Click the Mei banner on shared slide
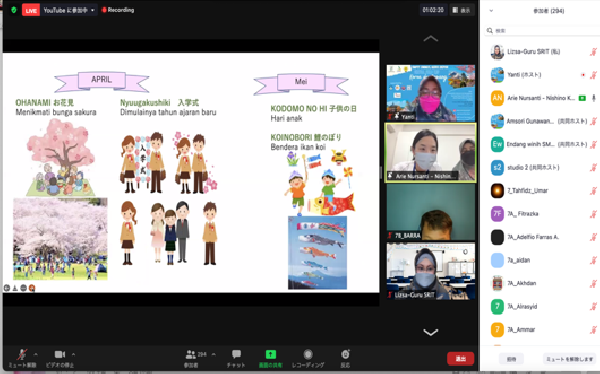This screenshot has height=374, width=600. (x=301, y=83)
